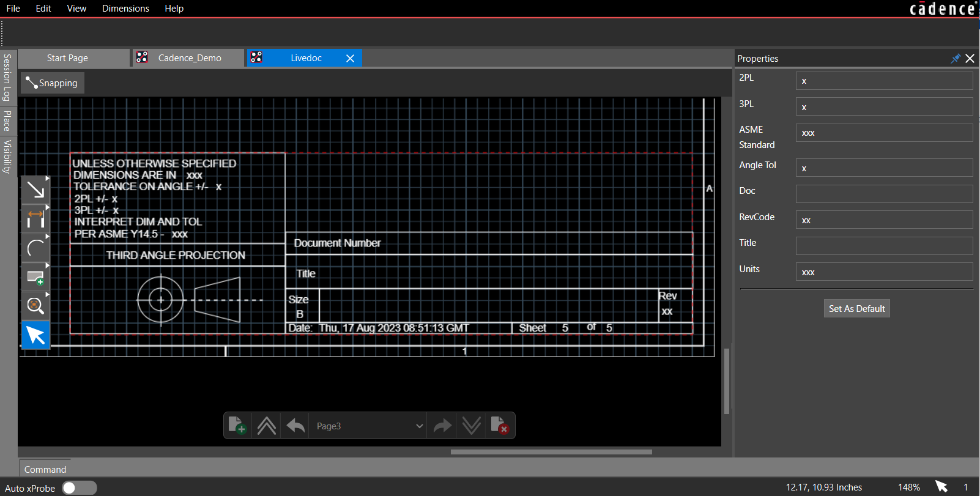Close the Livedoc tab
The width and height of the screenshot is (980, 496).
[350, 58]
